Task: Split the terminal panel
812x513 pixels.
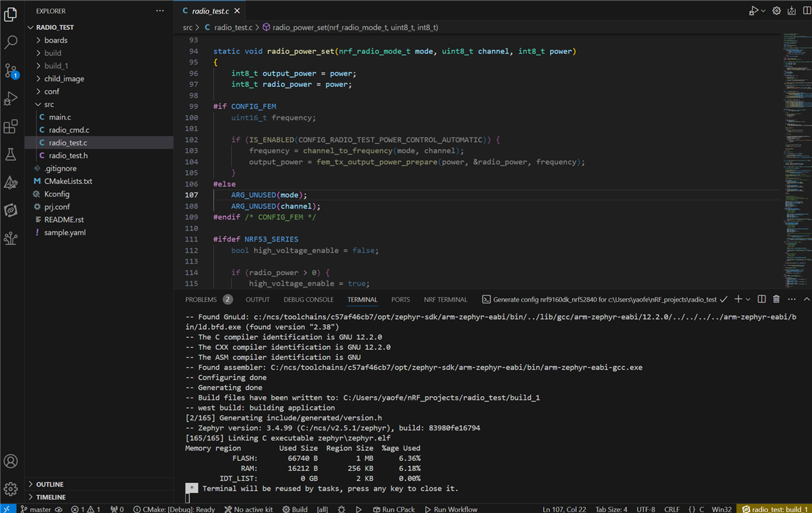Action: 761,299
